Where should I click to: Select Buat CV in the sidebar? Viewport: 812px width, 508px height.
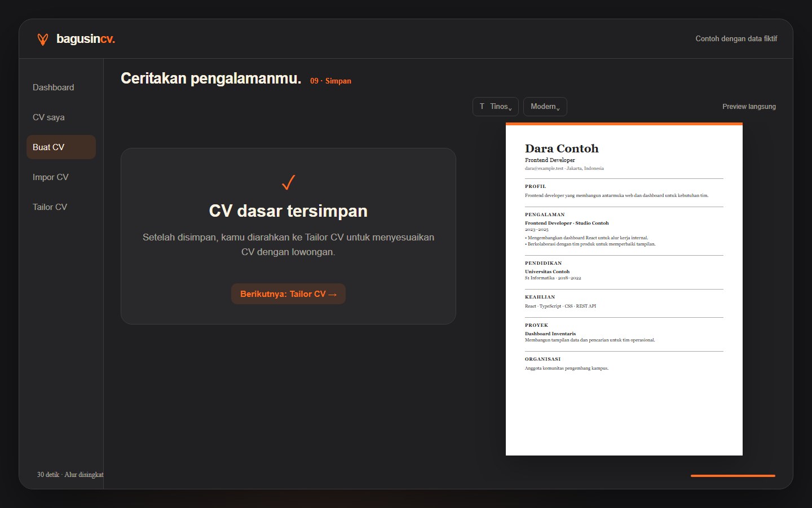pos(61,147)
